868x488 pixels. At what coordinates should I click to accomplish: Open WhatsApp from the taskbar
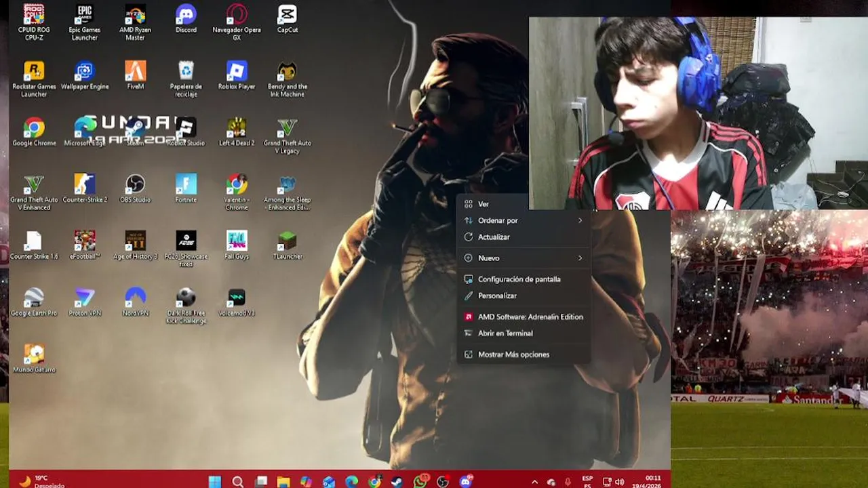pyautogui.click(x=420, y=481)
